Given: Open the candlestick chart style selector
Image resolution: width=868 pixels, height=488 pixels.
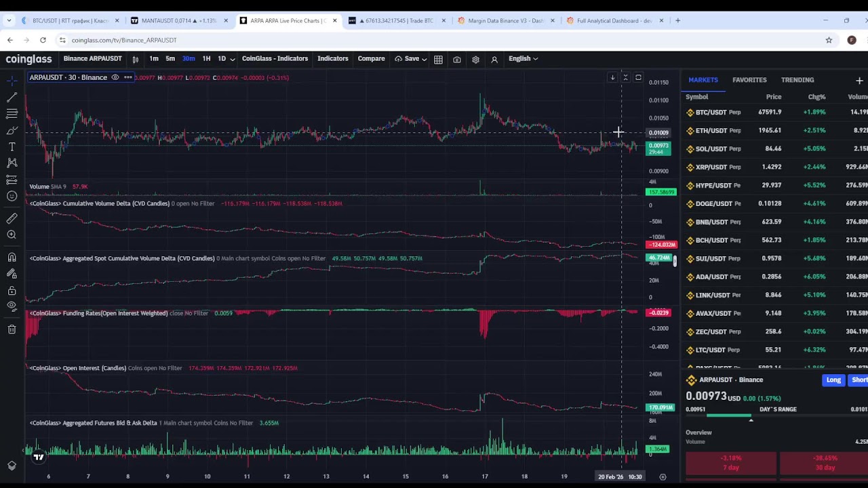Looking at the screenshot, I should pyautogui.click(x=135, y=59).
